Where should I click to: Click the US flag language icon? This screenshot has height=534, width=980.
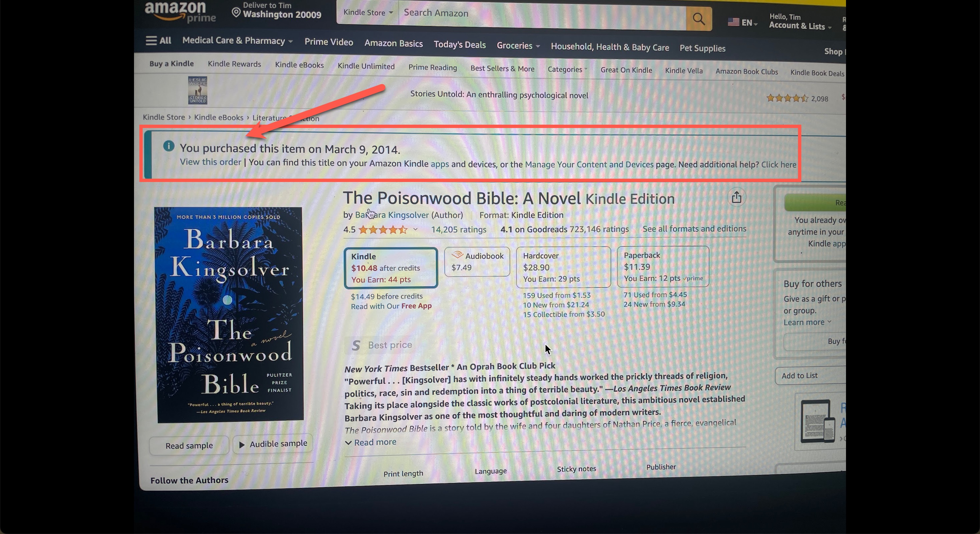coord(733,22)
